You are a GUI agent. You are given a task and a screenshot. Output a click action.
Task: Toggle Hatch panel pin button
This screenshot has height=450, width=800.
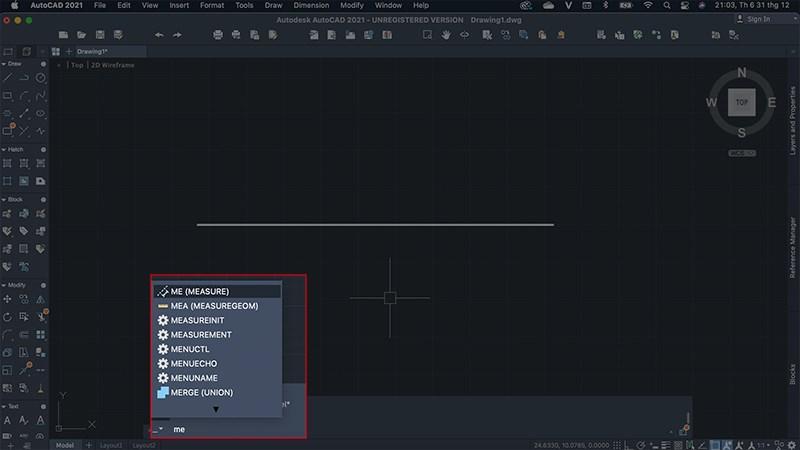point(43,149)
